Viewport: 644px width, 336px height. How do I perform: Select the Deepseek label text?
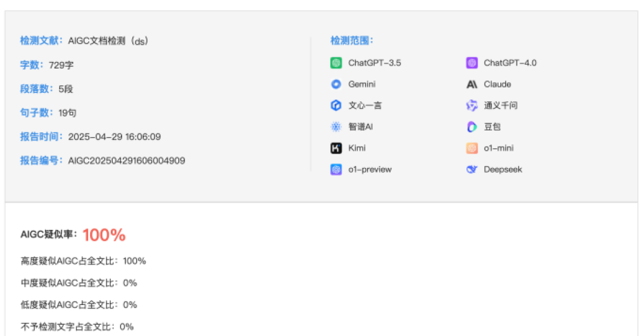tap(503, 169)
